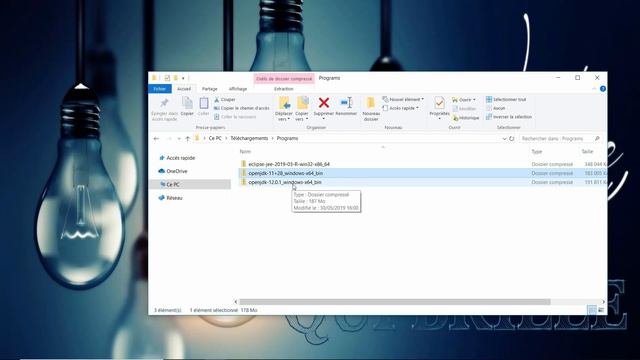Click the Déplacer vers folder icon

(x=284, y=103)
